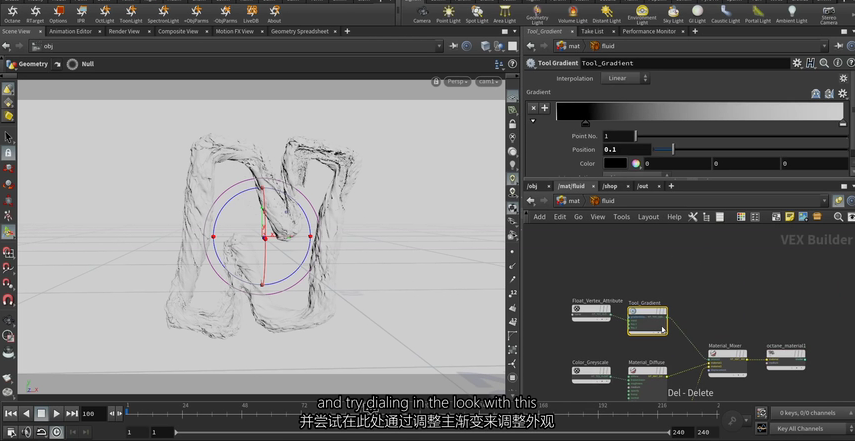Open the Geometry Spreadsheet tab
This screenshot has height=441, width=855.
click(299, 31)
